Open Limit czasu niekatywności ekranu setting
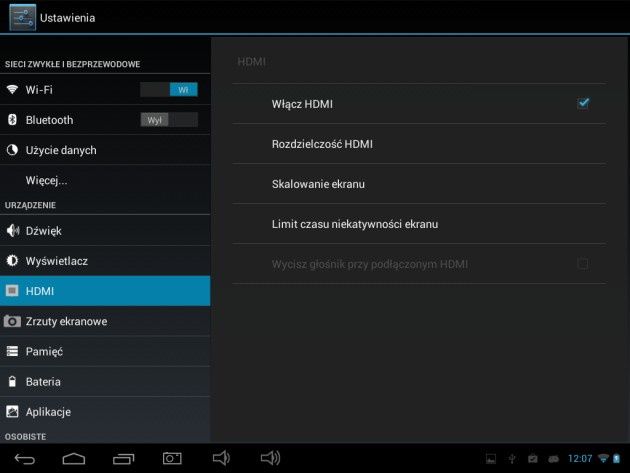 point(419,224)
